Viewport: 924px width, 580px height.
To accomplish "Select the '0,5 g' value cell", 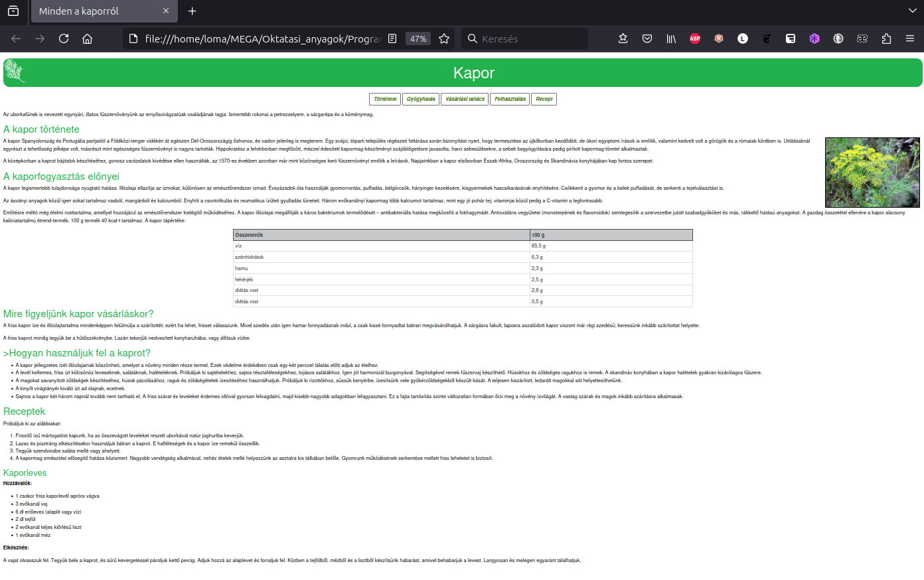I will 611,301.
